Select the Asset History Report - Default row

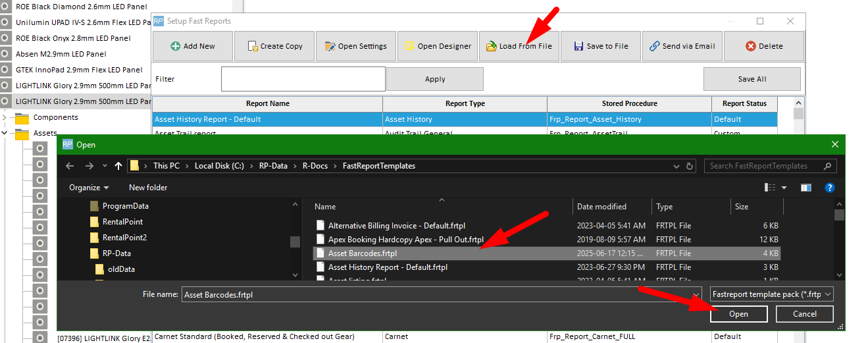[465, 119]
